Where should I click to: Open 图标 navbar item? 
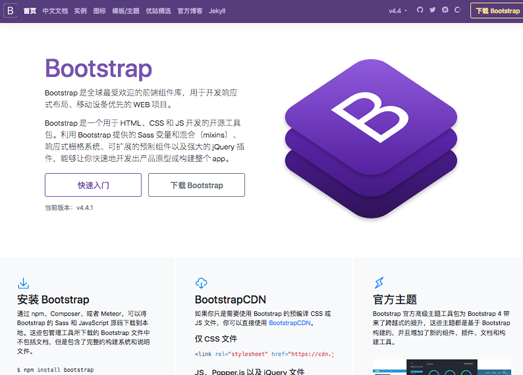99,11
